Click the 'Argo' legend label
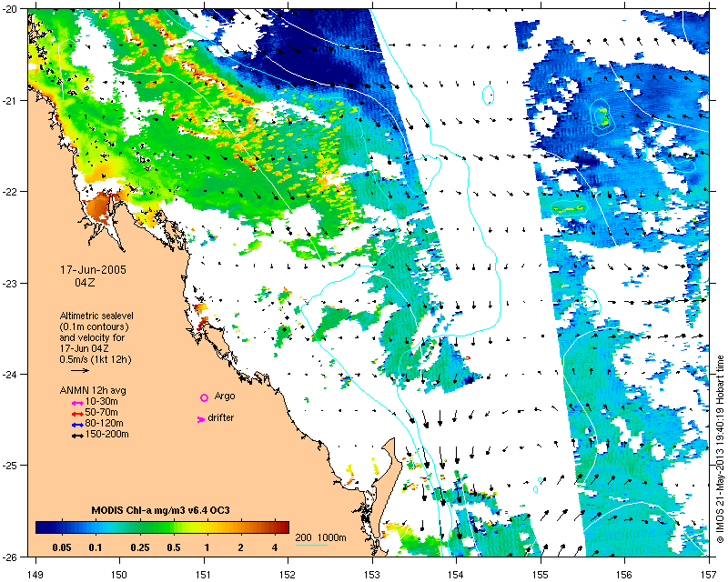 point(225,396)
